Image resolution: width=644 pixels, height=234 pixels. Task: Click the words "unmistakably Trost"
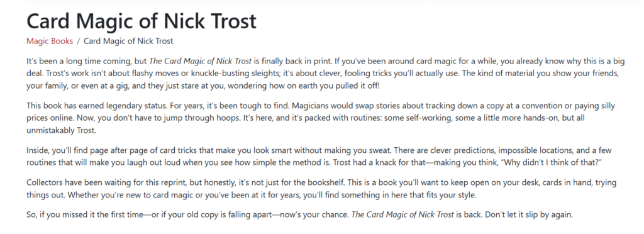pyautogui.click(x=61, y=130)
